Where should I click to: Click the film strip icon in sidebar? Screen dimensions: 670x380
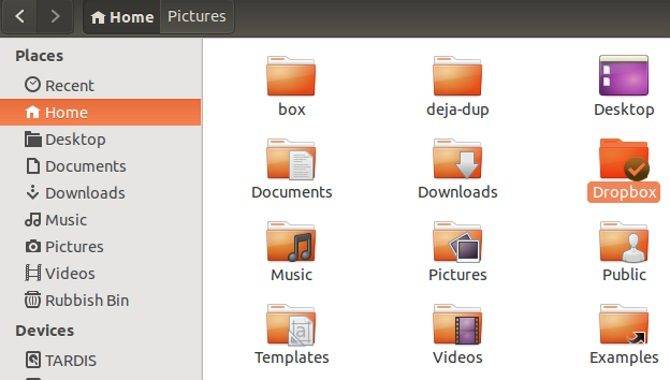point(33,273)
